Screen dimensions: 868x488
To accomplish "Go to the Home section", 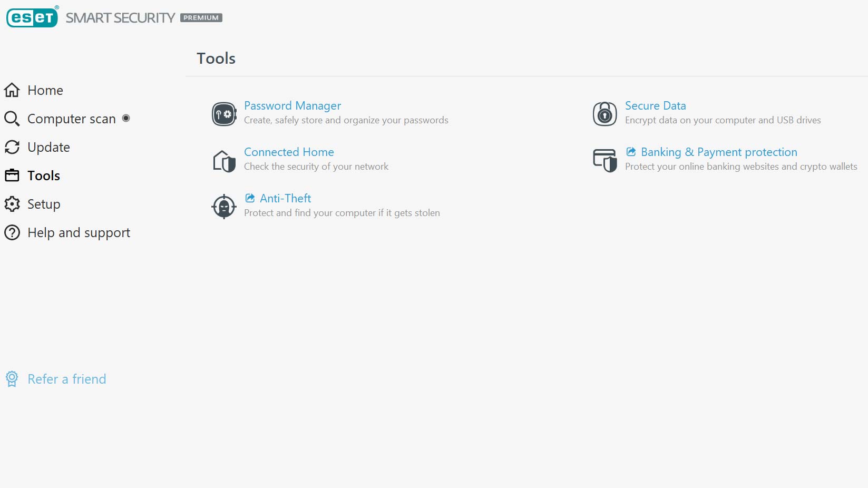I will 45,90.
